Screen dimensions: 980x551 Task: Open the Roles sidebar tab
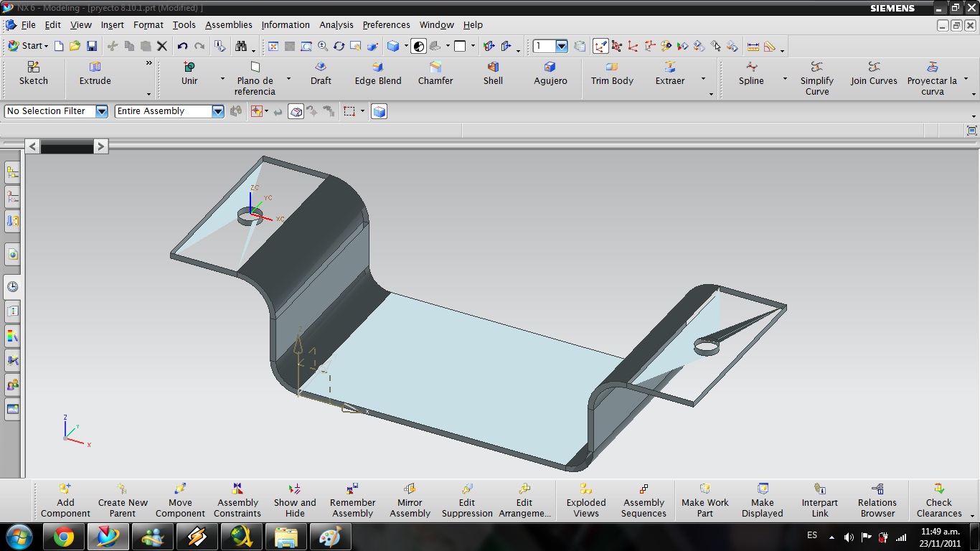click(x=12, y=385)
